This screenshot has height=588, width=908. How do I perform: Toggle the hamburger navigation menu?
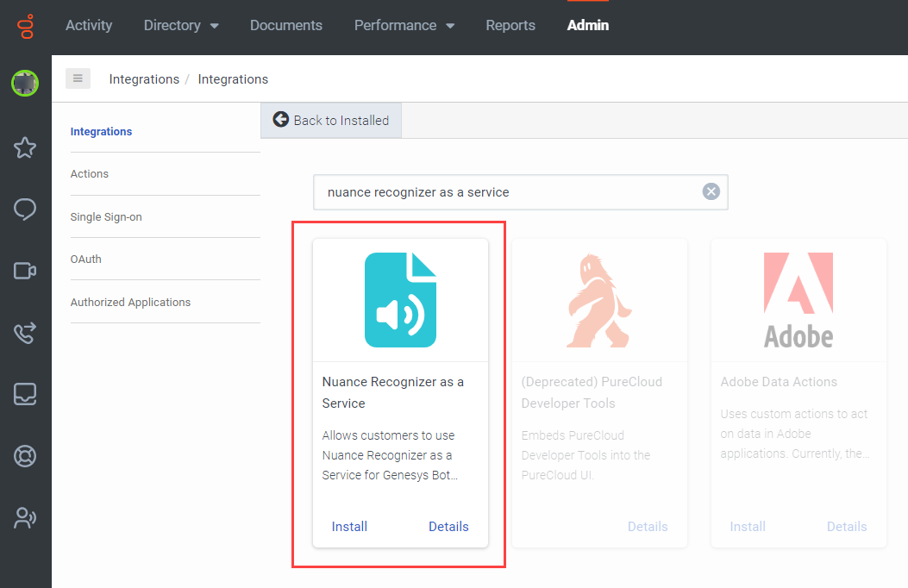pyautogui.click(x=78, y=78)
